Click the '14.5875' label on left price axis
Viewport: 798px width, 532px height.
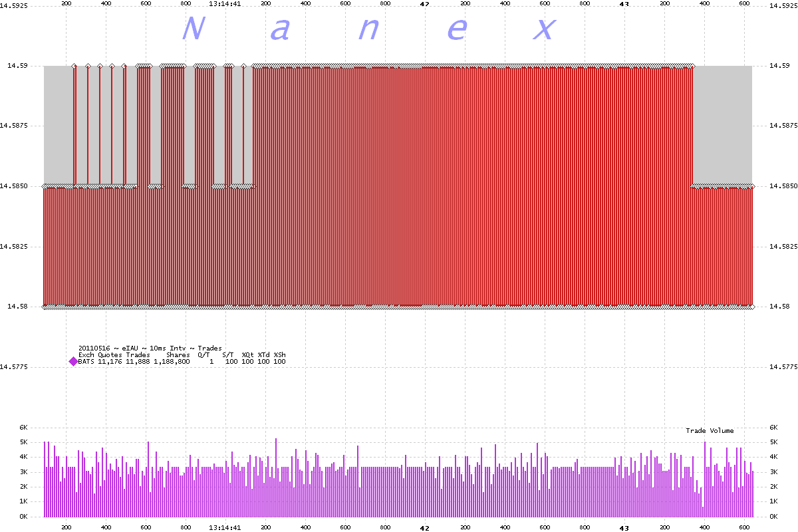coord(14,126)
